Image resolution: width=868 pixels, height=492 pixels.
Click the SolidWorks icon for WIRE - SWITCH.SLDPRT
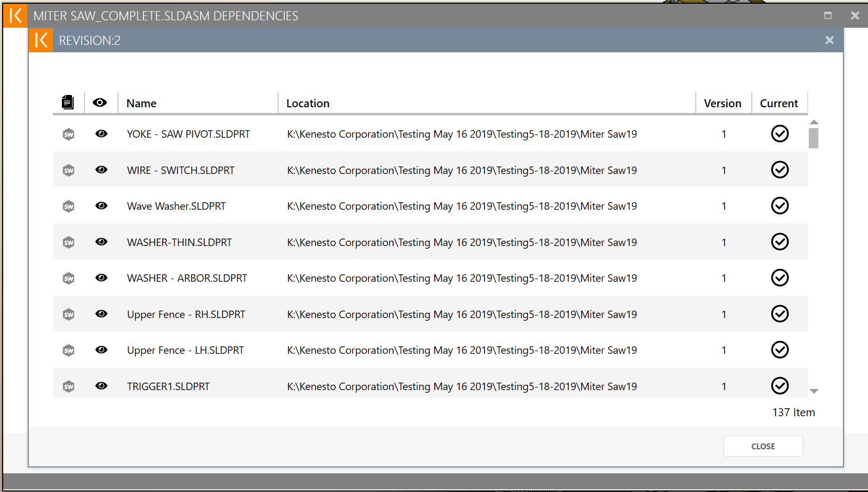pyautogui.click(x=68, y=170)
